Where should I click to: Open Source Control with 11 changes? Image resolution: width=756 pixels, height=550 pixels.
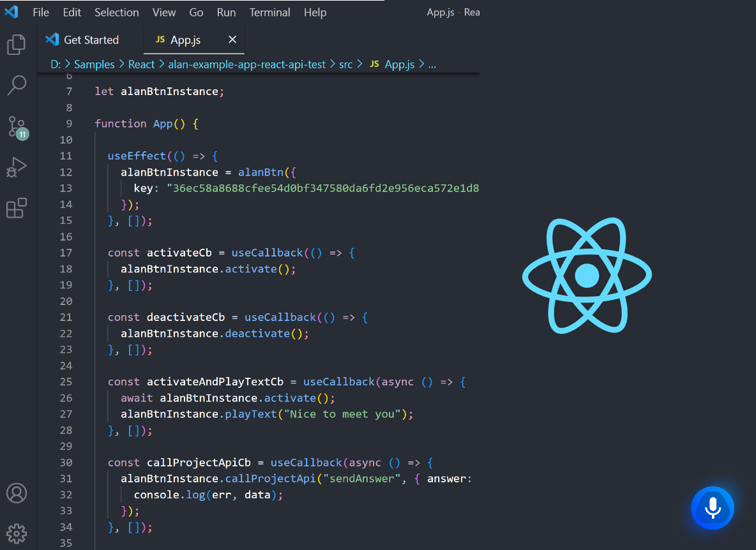tap(18, 128)
